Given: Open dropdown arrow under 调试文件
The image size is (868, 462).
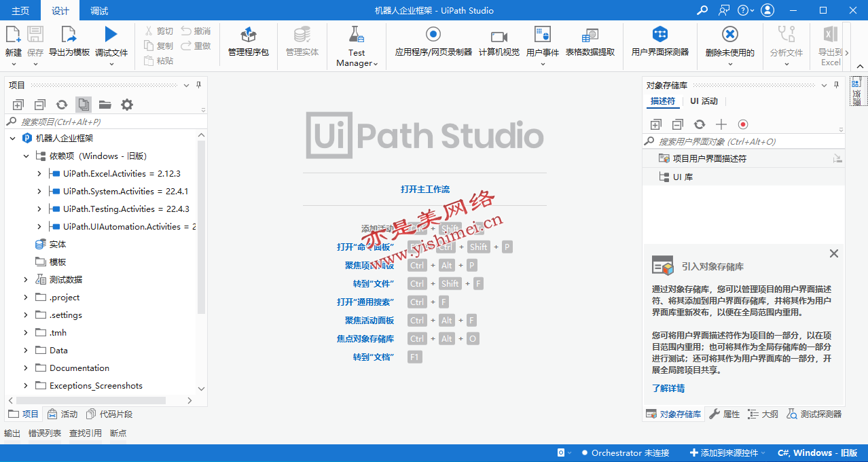Looking at the screenshot, I should pyautogui.click(x=111, y=64).
